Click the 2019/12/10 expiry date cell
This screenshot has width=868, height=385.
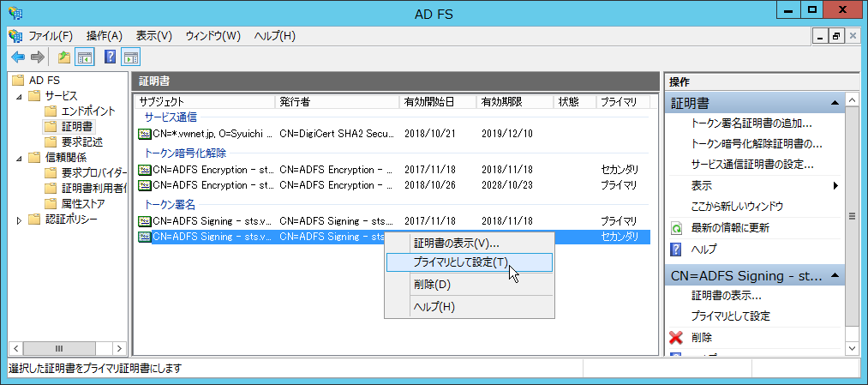click(x=507, y=134)
